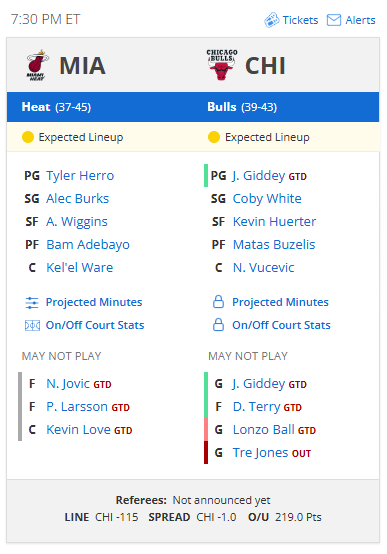Screen dimensions: 387x554
Task: Click Heat On/Off Court Stats court icon
Action: [x=32, y=325]
